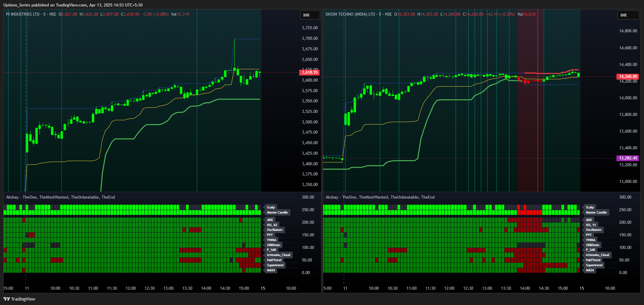Screen dimensions: 644x305
Task: Click the HalfTrend label in PI Industries pane
Action: click(x=274, y=260)
